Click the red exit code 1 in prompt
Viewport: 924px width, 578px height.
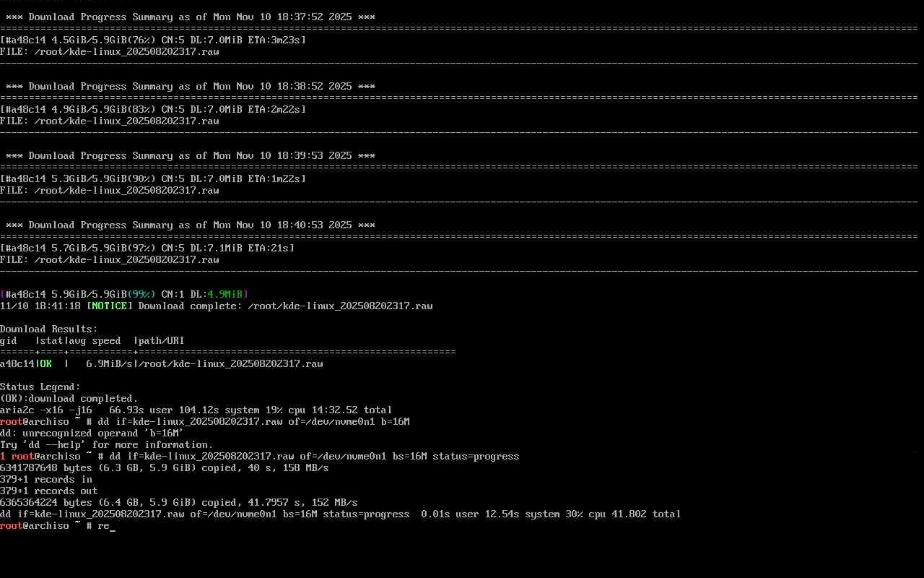point(3,456)
